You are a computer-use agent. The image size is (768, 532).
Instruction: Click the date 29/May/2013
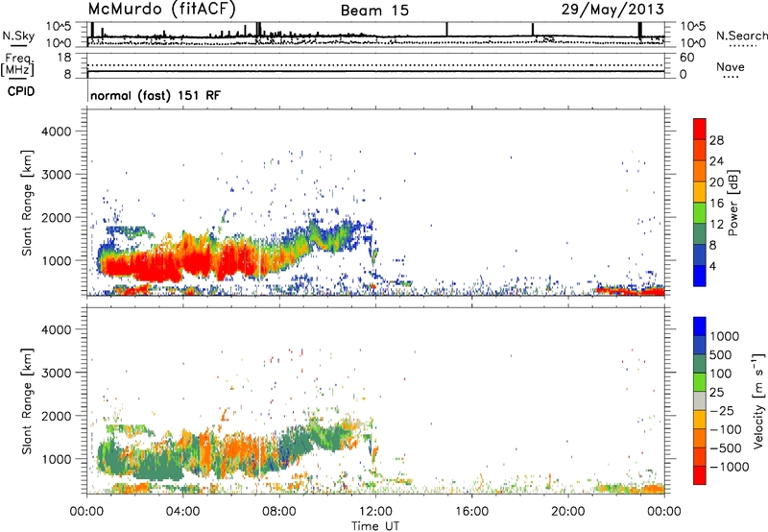coord(612,10)
